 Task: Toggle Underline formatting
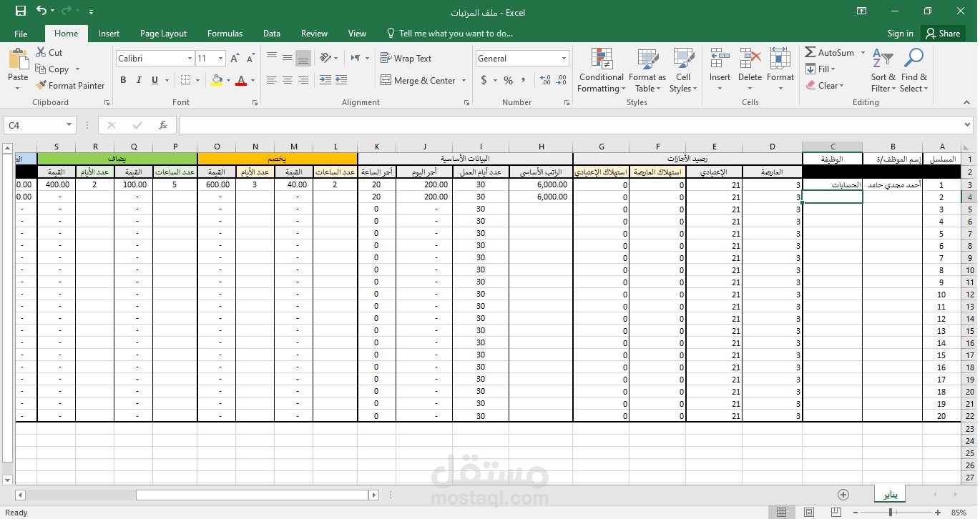click(x=155, y=80)
